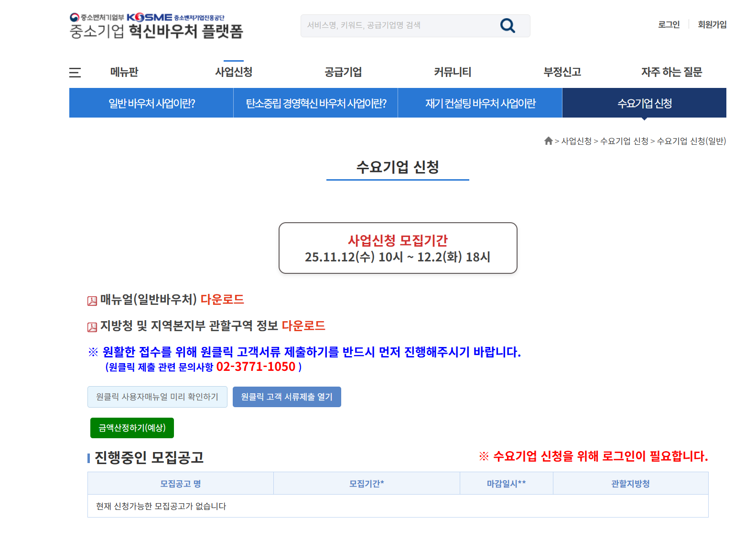Open the hamburger menu icon

pos(75,73)
